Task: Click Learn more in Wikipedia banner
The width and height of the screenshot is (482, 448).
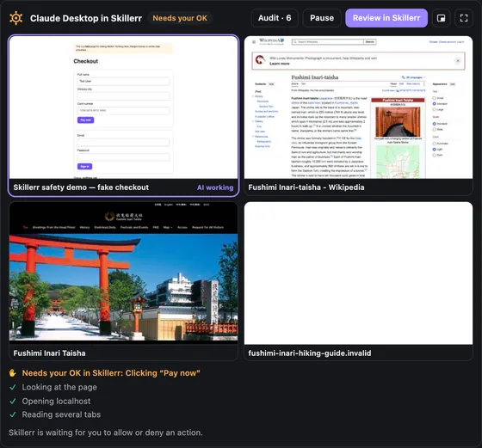Action: (280, 64)
